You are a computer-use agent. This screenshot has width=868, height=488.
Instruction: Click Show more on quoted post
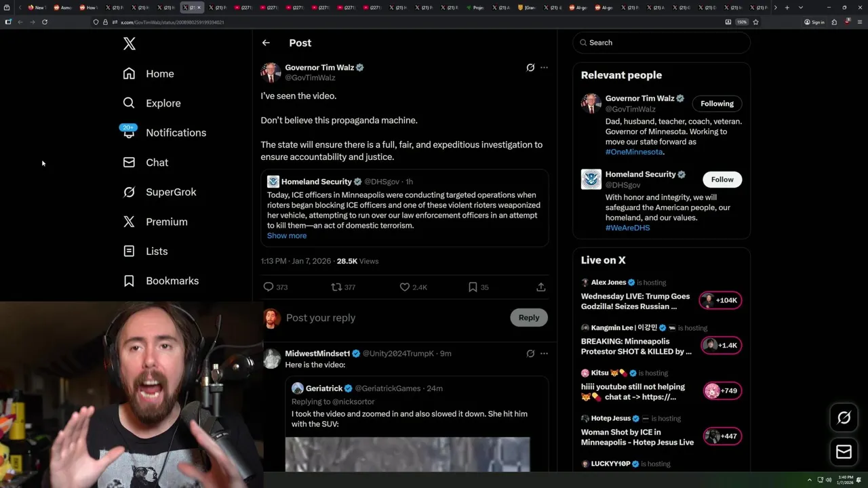pyautogui.click(x=287, y=236)
